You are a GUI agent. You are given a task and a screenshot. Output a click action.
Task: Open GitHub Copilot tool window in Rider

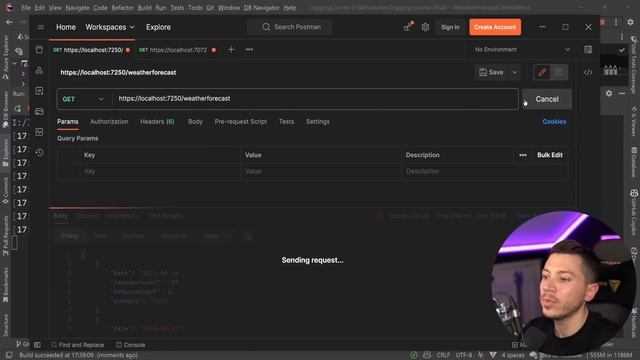(634, 211)
